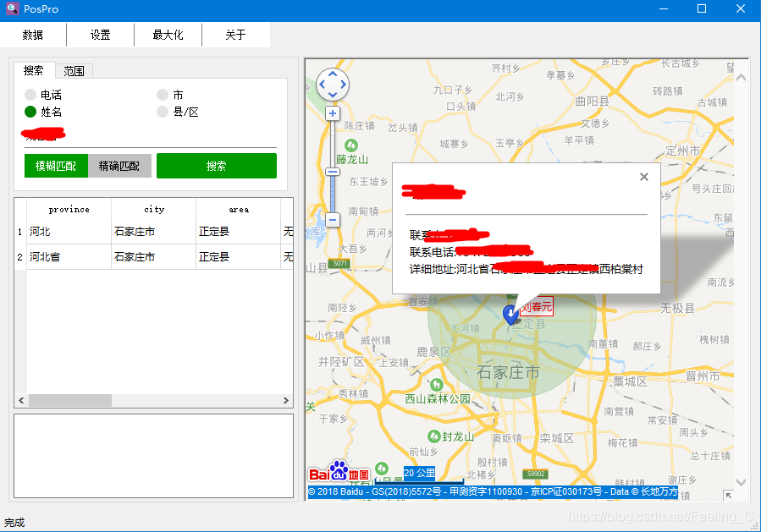761x532 pixels.
Task: Click the S9902 road badge
Action: 536,474
